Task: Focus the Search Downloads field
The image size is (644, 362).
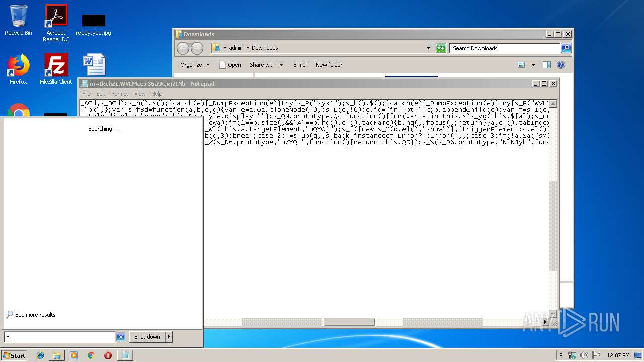Action: (x=505, y=48)
